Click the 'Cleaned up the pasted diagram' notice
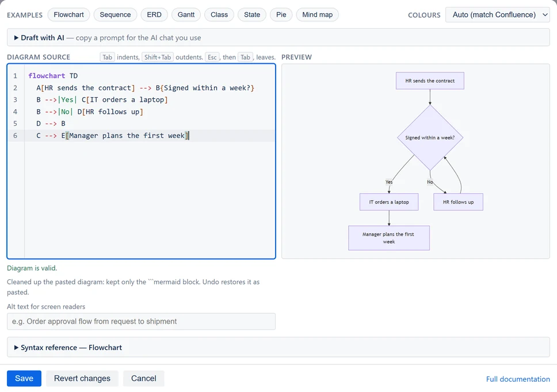 coord(133,287)
